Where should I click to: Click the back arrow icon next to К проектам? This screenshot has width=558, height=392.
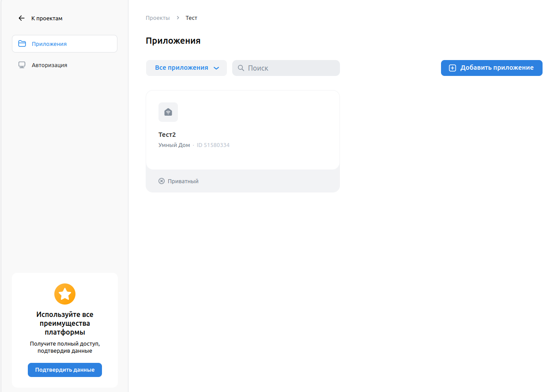[22, 19]
